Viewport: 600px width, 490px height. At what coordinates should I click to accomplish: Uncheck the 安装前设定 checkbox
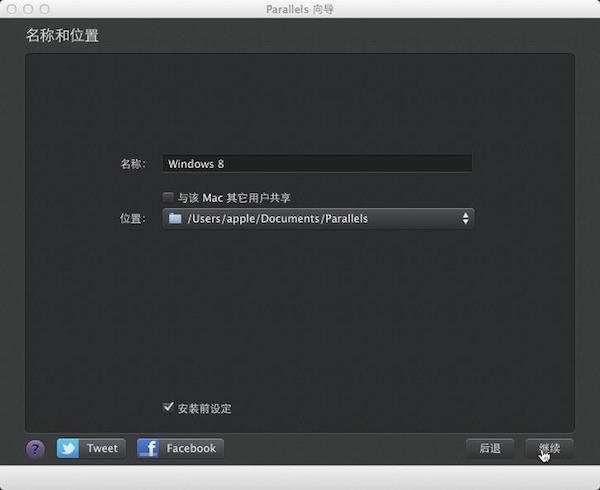[x=168, y=407]
